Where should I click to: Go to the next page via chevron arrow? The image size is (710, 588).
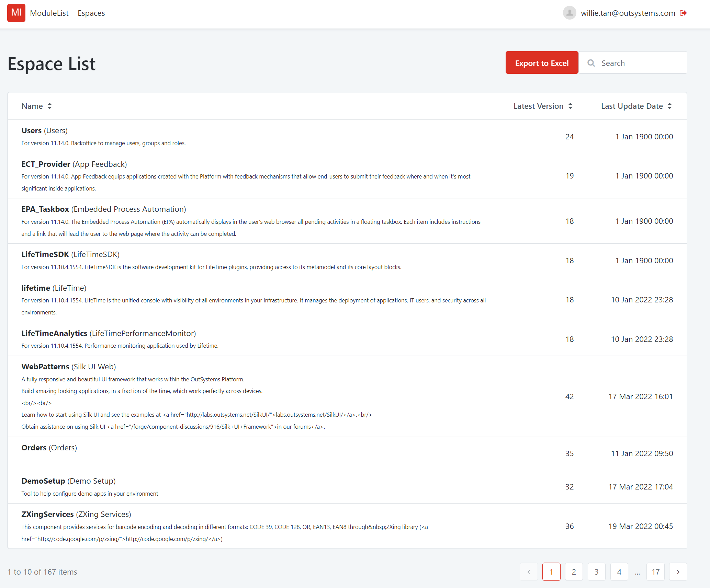tap(678, 572)
